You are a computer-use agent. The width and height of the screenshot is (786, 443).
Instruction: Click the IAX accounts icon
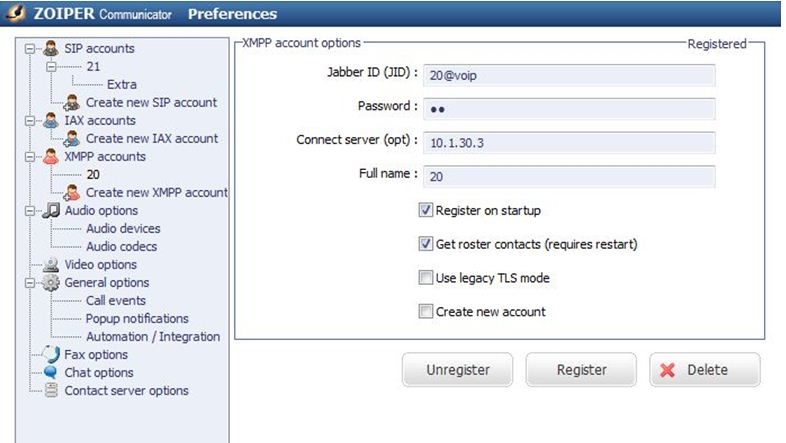(x=51, y=120)
